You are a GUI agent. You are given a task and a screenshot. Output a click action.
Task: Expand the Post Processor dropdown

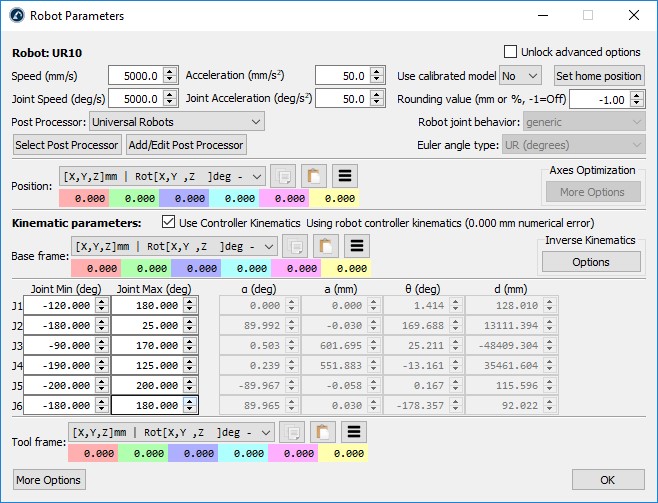177,122
